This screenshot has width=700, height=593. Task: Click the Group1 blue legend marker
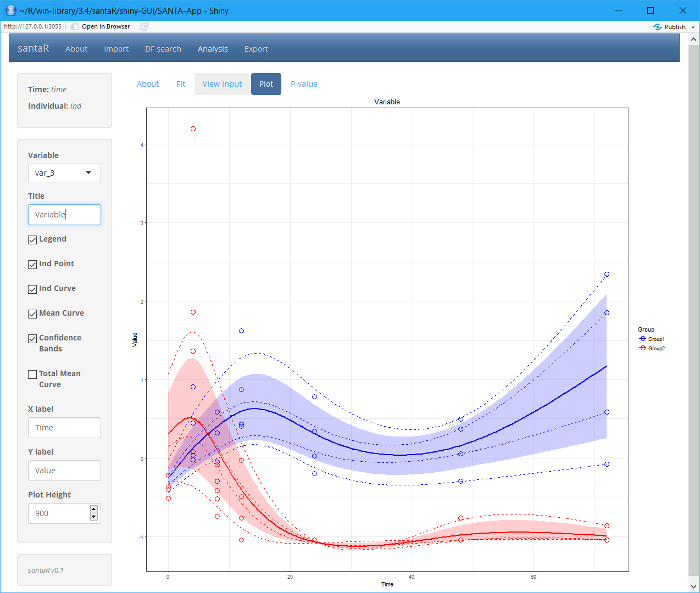point(643,339)
